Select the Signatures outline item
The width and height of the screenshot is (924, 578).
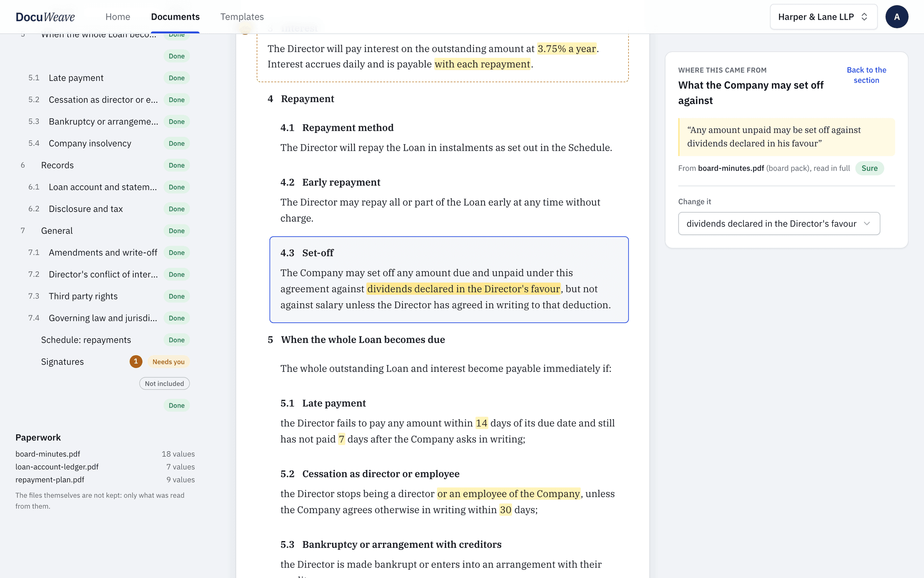click(62, 361)
